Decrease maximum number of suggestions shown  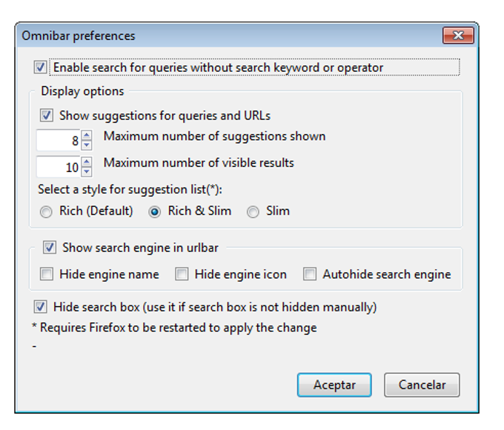87,145
